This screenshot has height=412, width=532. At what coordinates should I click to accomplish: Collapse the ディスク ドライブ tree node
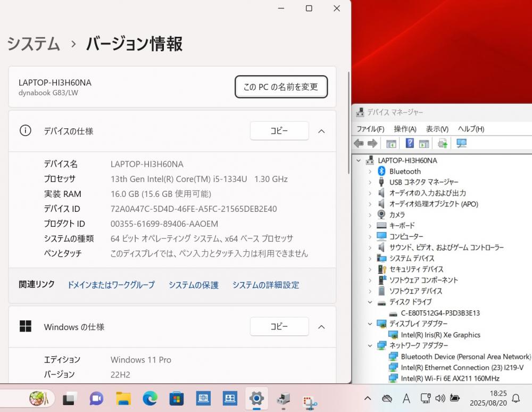click(370, 302)
